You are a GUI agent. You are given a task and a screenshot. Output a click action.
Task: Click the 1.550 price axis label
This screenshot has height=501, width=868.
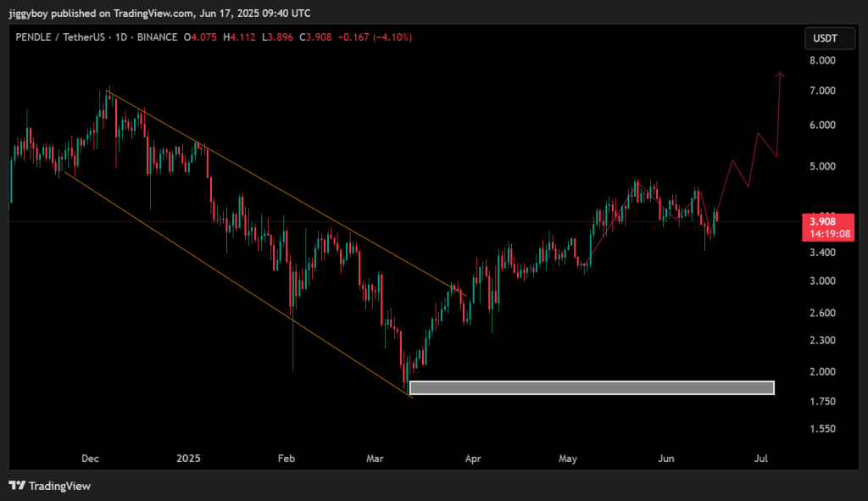[822, 429]
